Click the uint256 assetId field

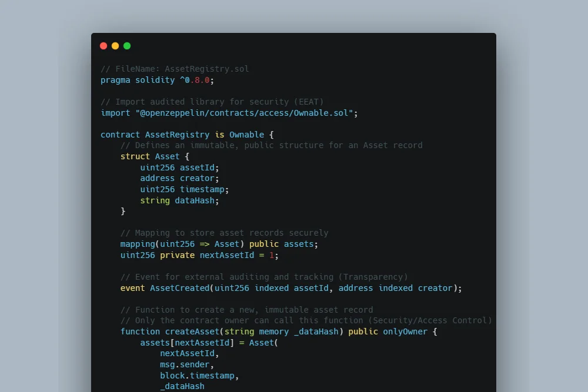[x=179, y=167]
